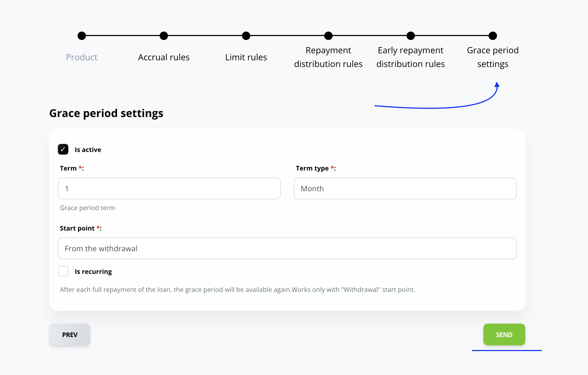Click the Repayment distribution rules step dot
Viewport: 588px width, 375px height.
(x=328, y=36)
